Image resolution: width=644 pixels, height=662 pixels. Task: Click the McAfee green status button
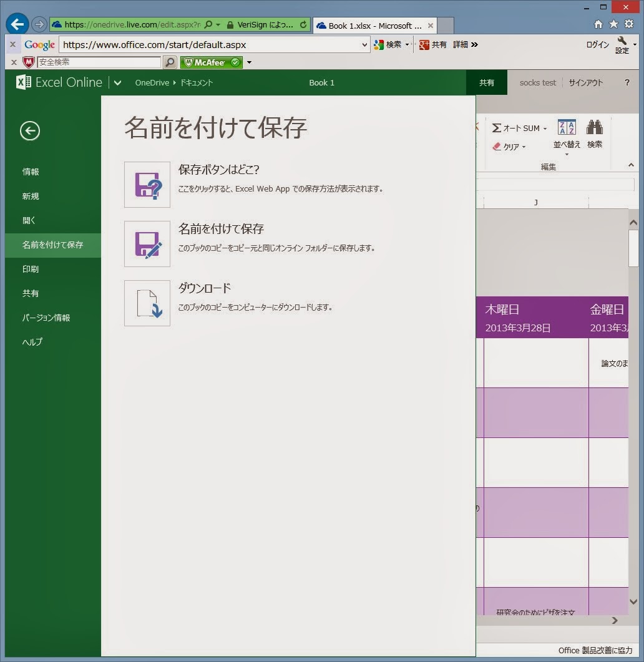click(x=212, y=62)
